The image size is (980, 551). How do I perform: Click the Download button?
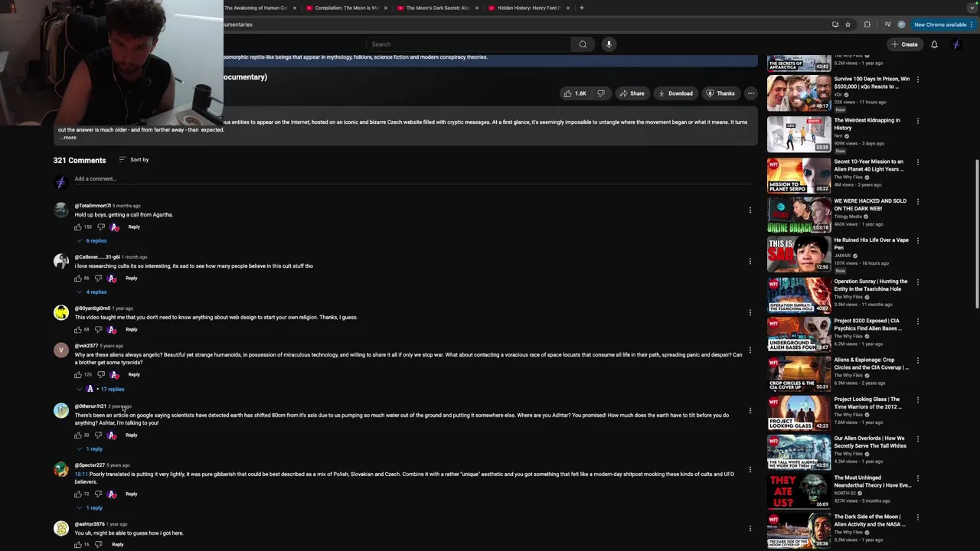coord(675,93)
